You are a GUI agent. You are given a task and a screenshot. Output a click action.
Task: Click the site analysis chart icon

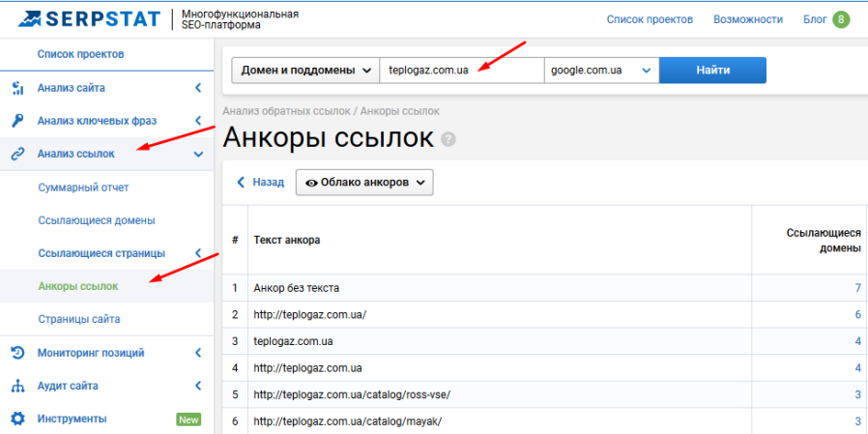pyautogui.click(x=17, y=88)
